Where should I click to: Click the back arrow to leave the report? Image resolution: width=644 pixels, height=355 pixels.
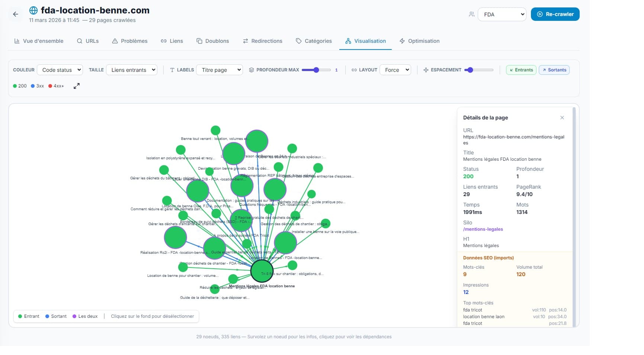tap(15, 14)
